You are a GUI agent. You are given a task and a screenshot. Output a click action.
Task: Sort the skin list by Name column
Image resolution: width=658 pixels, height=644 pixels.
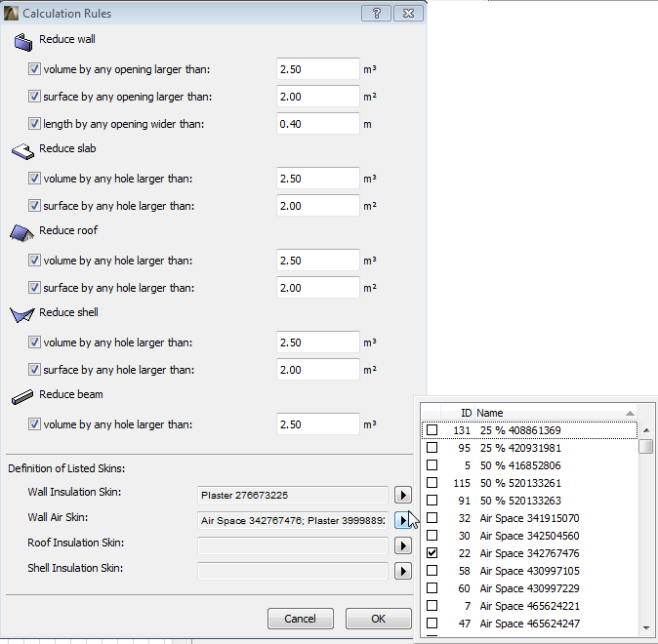pos(556,413)
